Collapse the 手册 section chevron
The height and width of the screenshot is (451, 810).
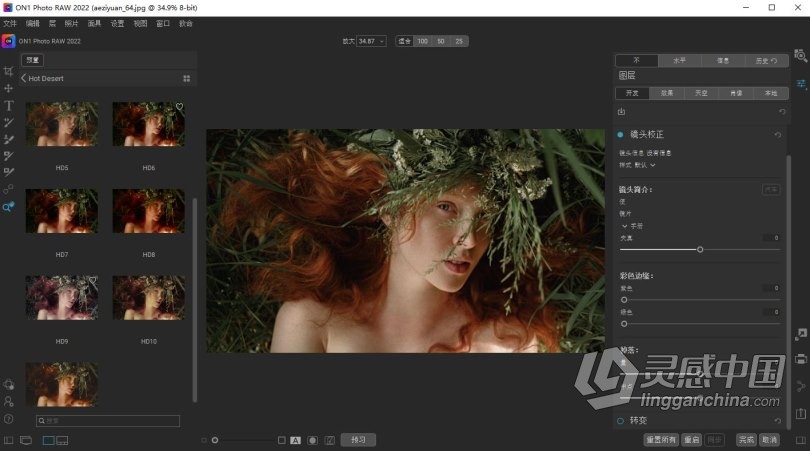click(625, 226)
